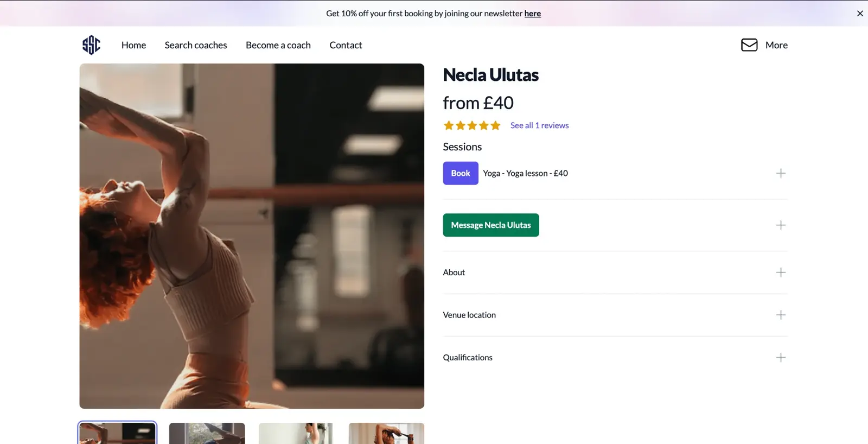Click the 'from £40' price text

pyautogui.click(x=478, y=103)
